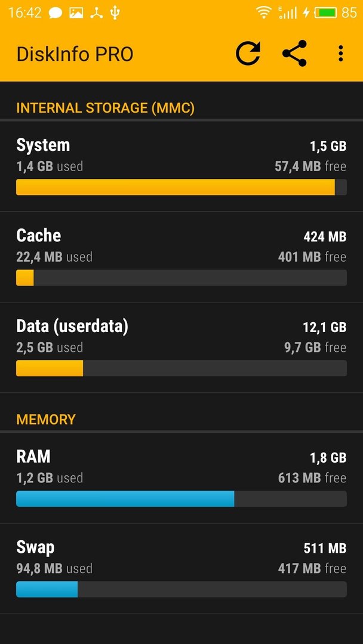The image size is (363, 644).
Task: Select the Swap memory entry
Action: tap(181, 569)
